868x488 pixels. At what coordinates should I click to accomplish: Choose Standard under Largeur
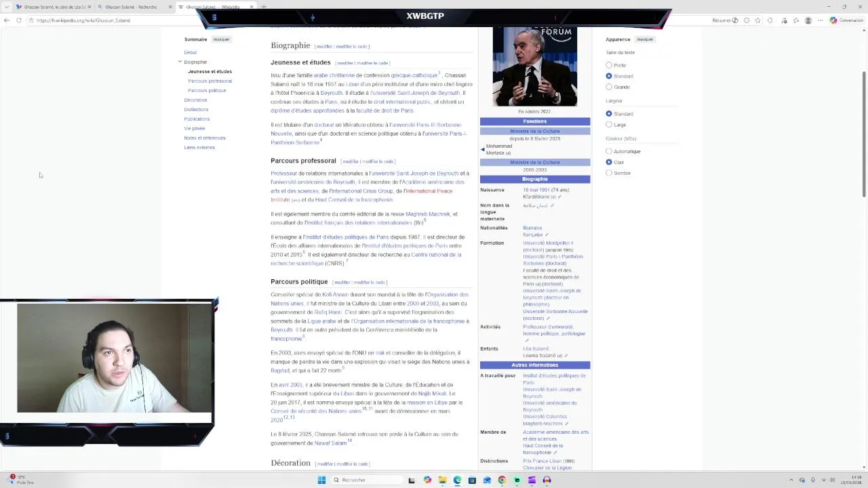tap(609, 114)
